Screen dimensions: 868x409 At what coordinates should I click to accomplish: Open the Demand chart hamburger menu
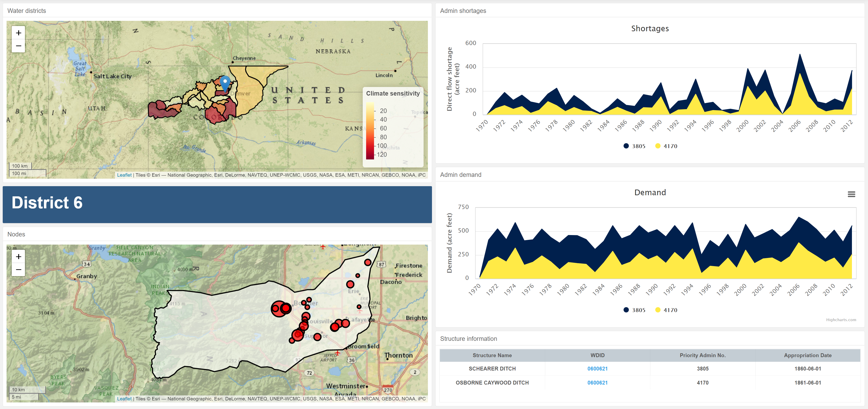(851, 194)
